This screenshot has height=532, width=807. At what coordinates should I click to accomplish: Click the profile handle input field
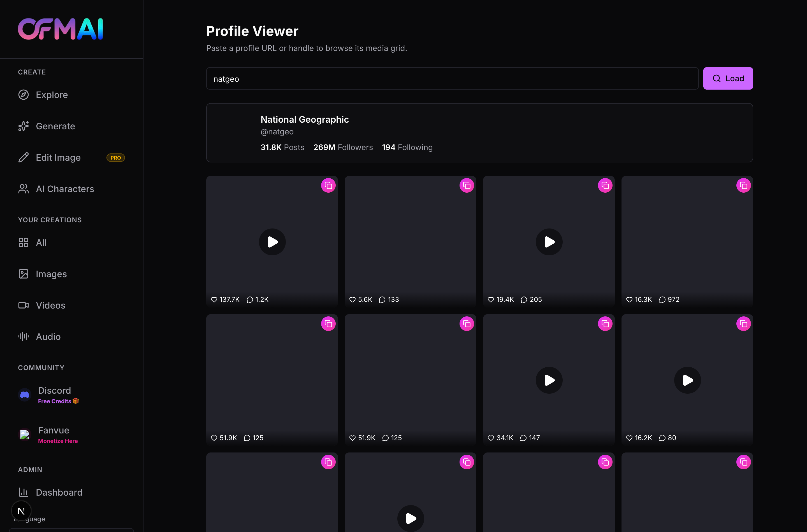452,78
